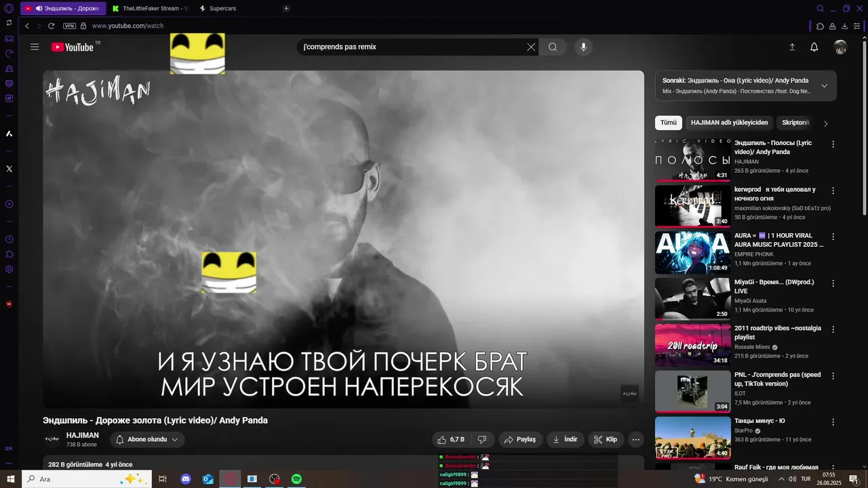Open options for Танцы минус - Ю video
Image resolution: width=868 pixels, height=488 pixels.
coord(833,422)
